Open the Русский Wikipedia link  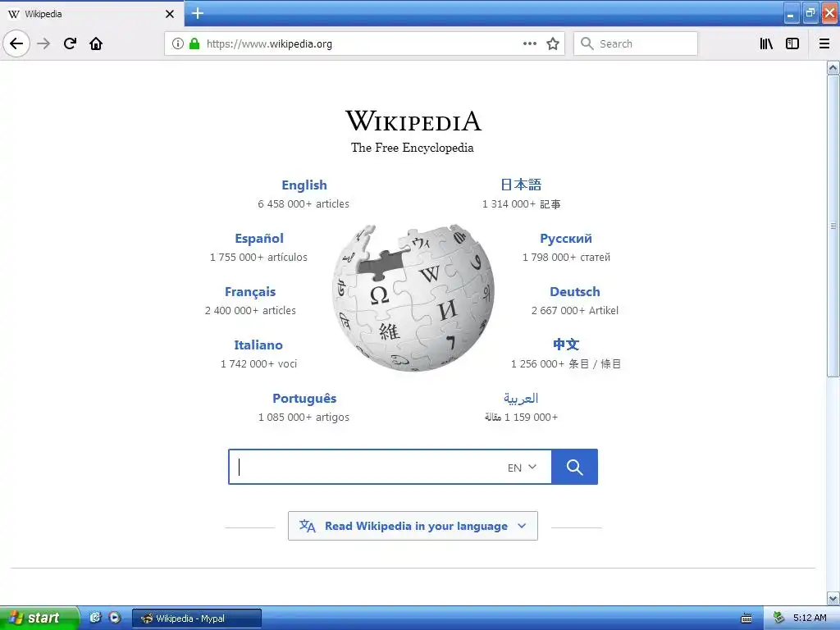coord(566,239)
